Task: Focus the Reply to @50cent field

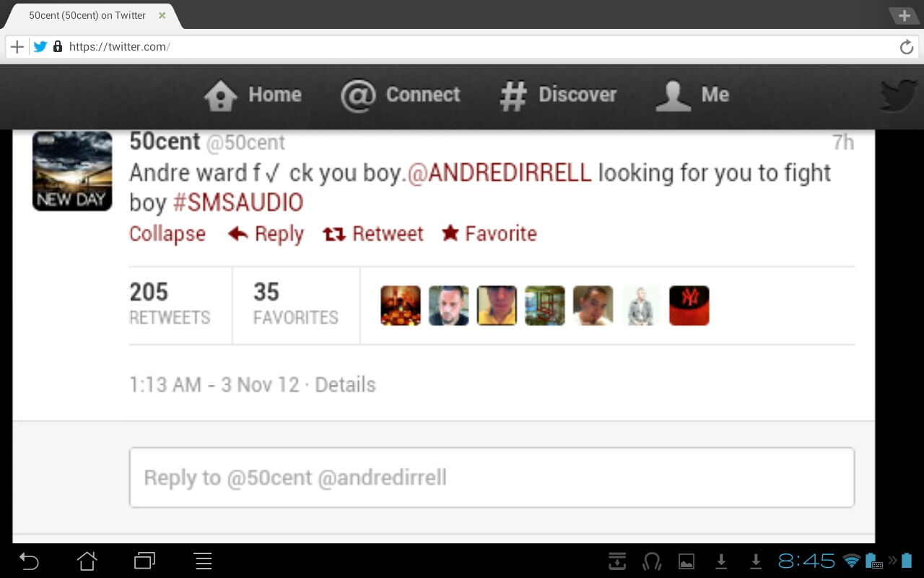Action: (492, 478)
